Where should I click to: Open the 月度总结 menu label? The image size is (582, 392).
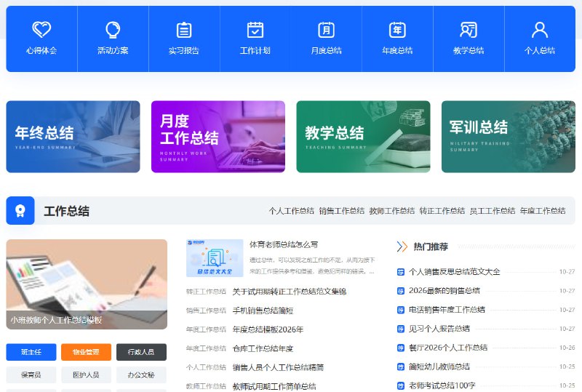[x=326, y=50]
